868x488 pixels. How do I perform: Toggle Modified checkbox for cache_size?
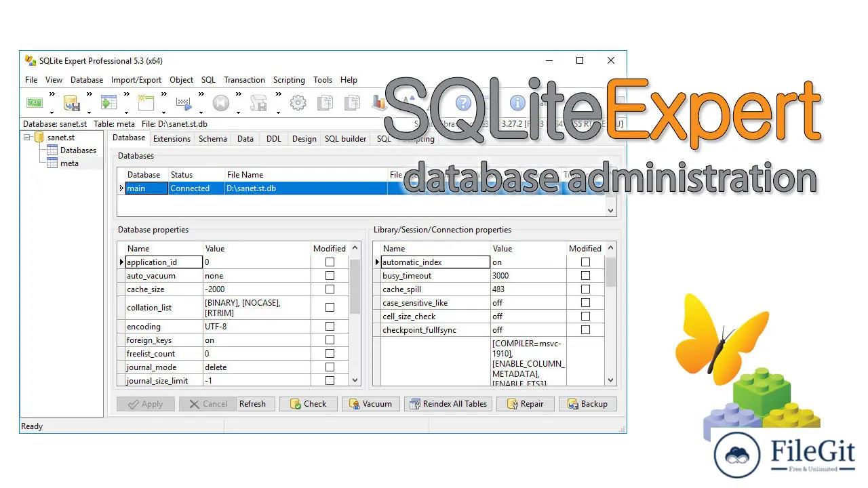tap(330, 289)
